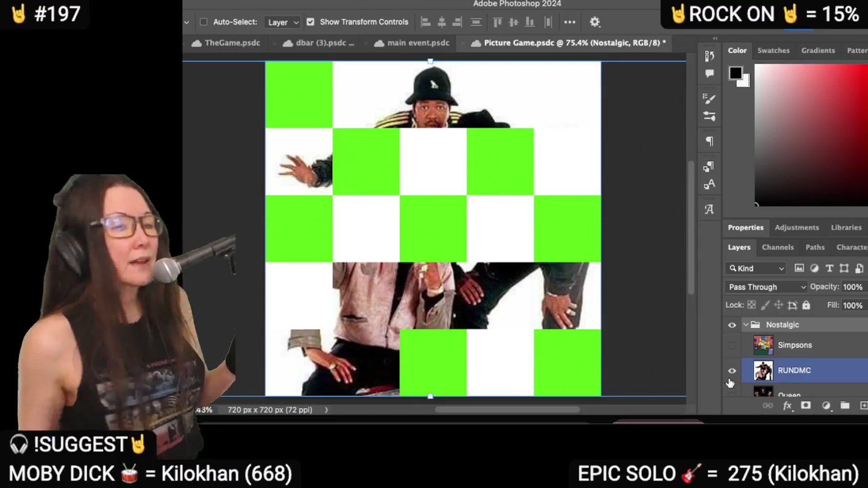Hide the Nostalgic group

pos(732,325)
